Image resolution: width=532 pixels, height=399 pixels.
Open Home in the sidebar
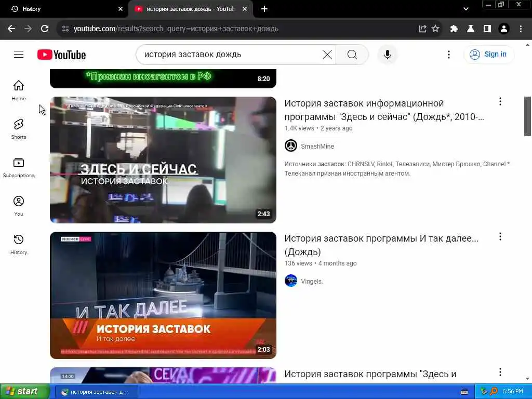click(x=19, y=90)
